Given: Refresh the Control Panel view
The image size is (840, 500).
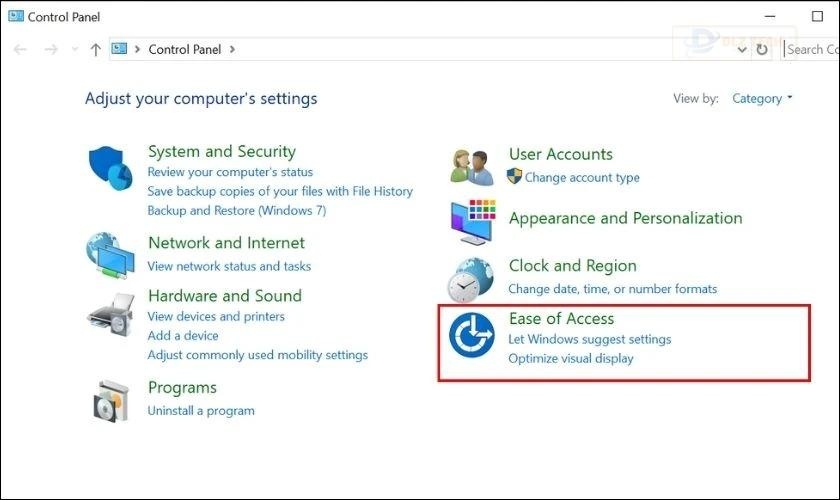Looking at the screenshot, I should [x=763, y=49].
